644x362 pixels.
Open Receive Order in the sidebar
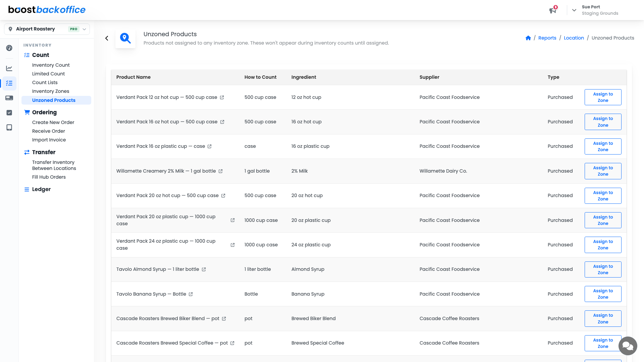coord(48,131)
